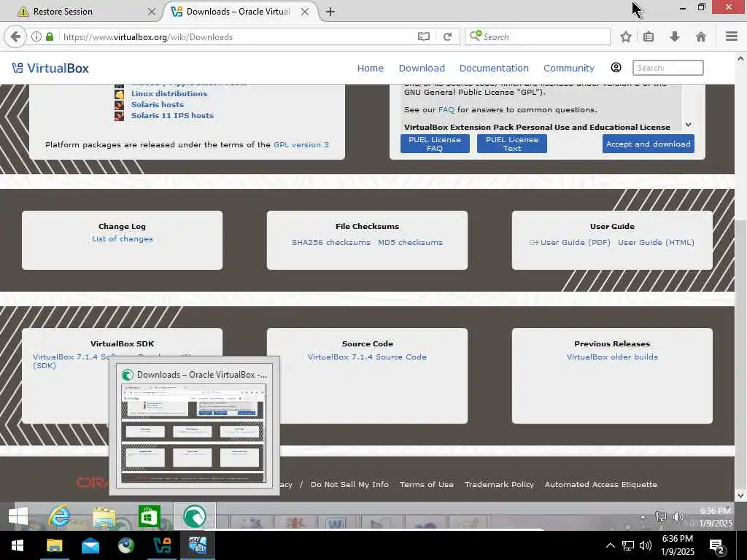Open a new tab with the plus button
The width and height of the screenshot is (747, 560).
click(330, 12)
